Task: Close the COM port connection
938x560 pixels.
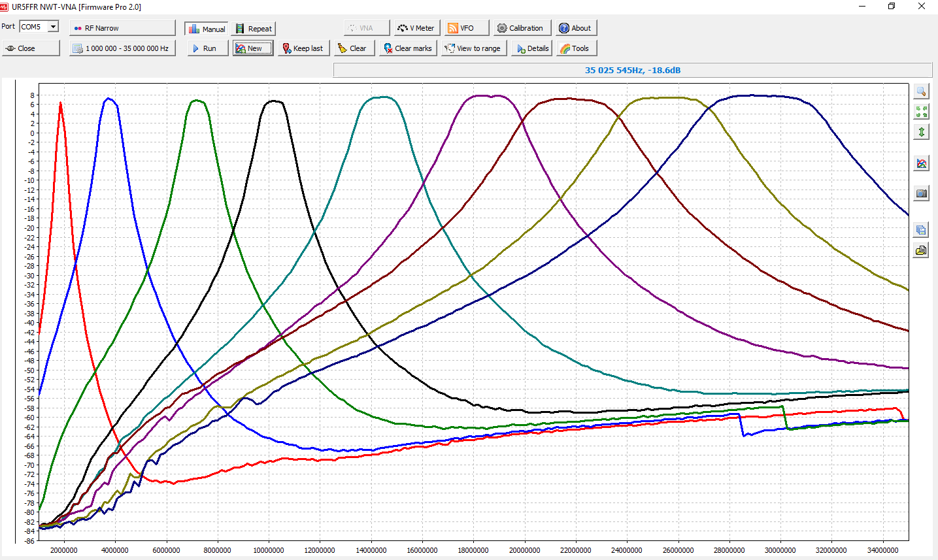Action: point(31,48)
